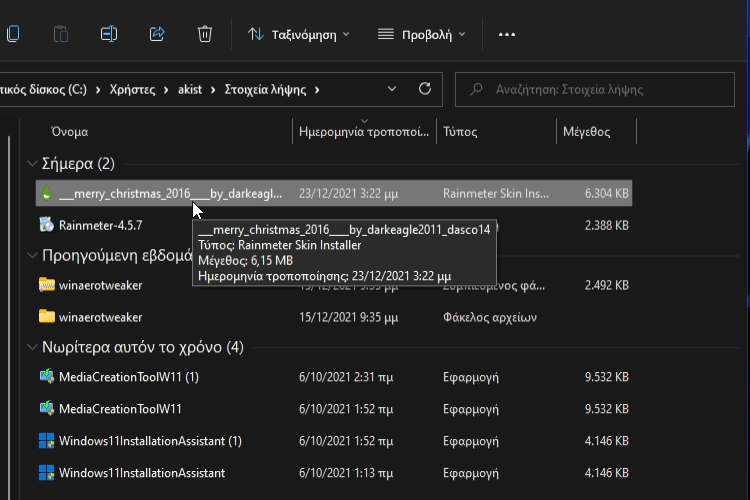Open the Προβολή view dropdown
Viewport: 750px width, 500px height.
point(421,34)
